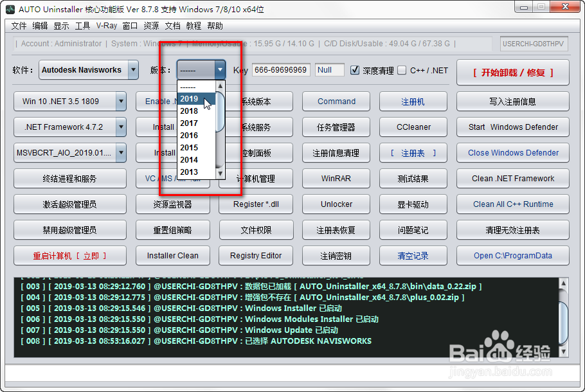Screen dimensions: 585x392
Task: Click Start Windows Defender button
Action: (512, 127)
